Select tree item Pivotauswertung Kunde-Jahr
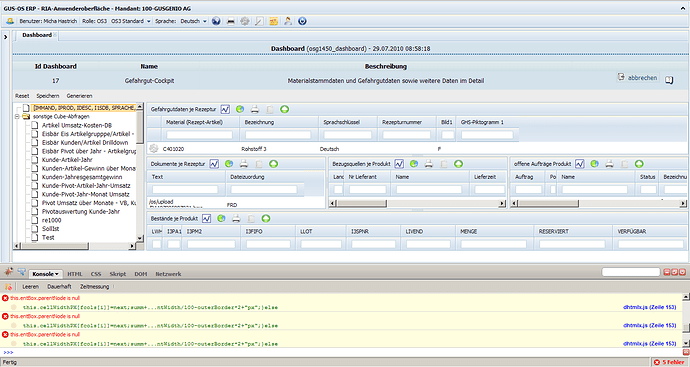This screenshot has height=367, width=690. click(81, 212)
